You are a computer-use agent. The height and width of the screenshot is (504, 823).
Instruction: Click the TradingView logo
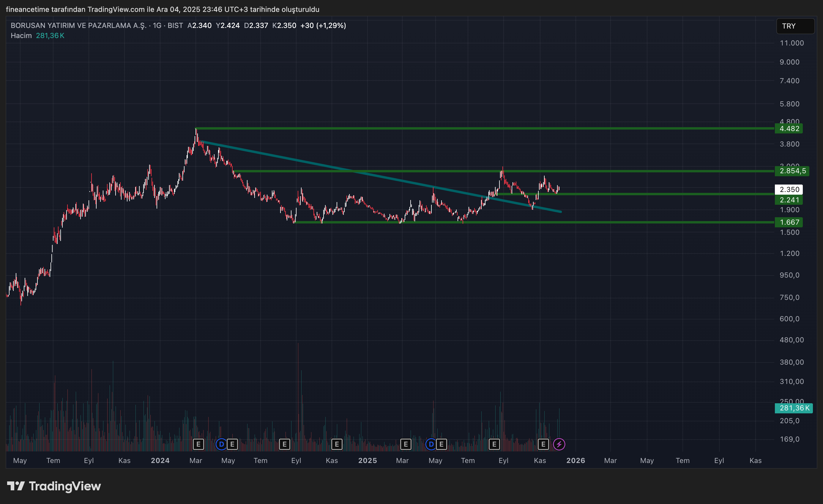pyautogui.click(x=54, y=486)
